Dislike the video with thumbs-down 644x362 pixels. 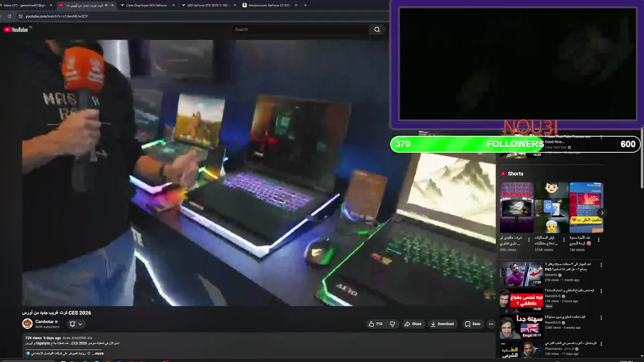coord(392,324)
